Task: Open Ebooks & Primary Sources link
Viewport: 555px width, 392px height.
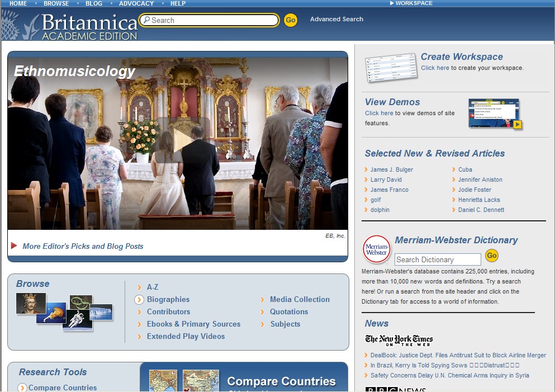Action: (193, 324)
